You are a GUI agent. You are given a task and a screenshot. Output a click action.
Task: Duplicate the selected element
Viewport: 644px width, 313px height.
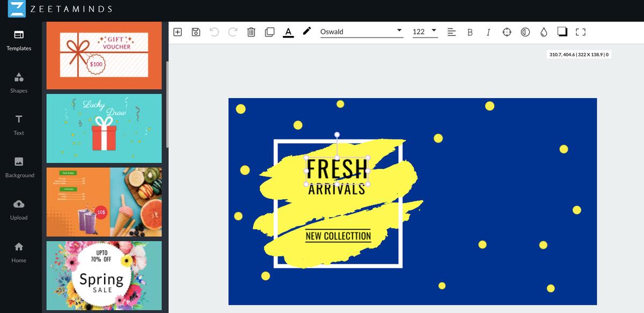point(269,32)
